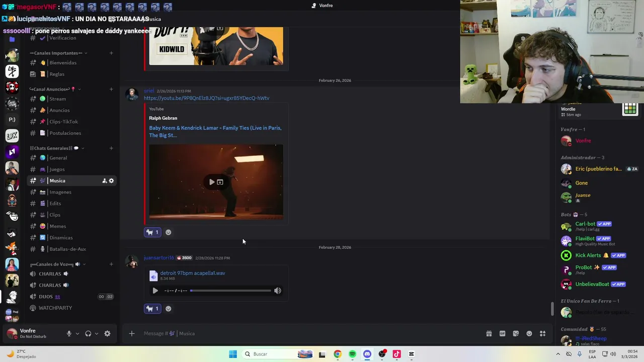Open juansartori16 user profile name

(158, 258)
